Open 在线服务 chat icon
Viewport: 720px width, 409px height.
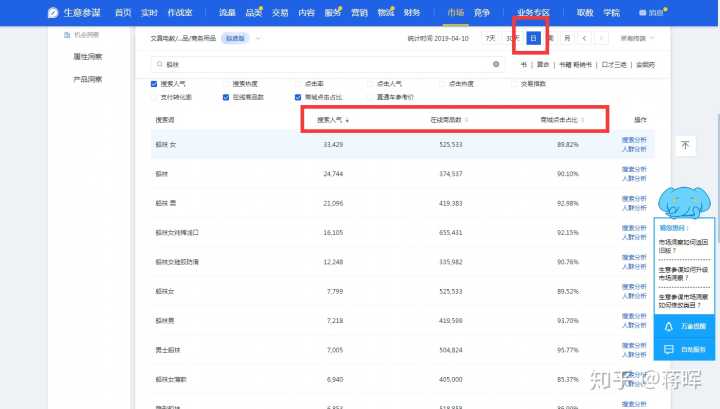(x=668, y=350)
